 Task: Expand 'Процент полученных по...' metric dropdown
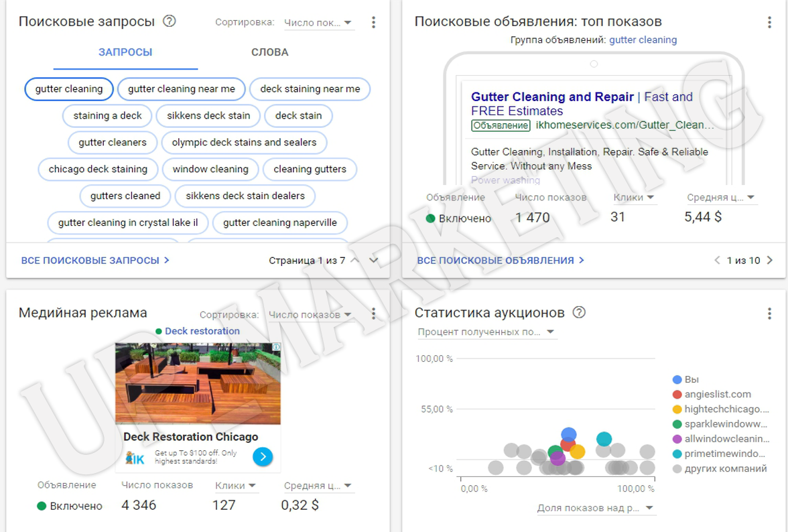[486, 332]
